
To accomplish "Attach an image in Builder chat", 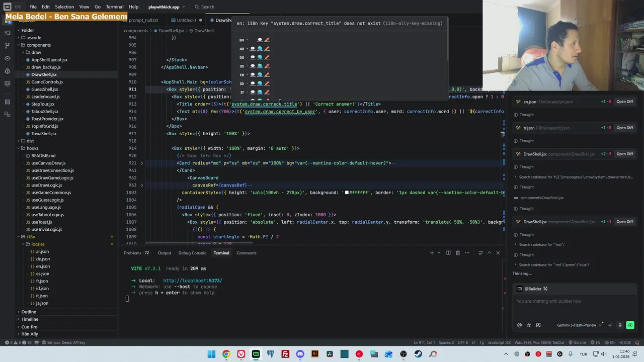I will [x=538, y=325].
